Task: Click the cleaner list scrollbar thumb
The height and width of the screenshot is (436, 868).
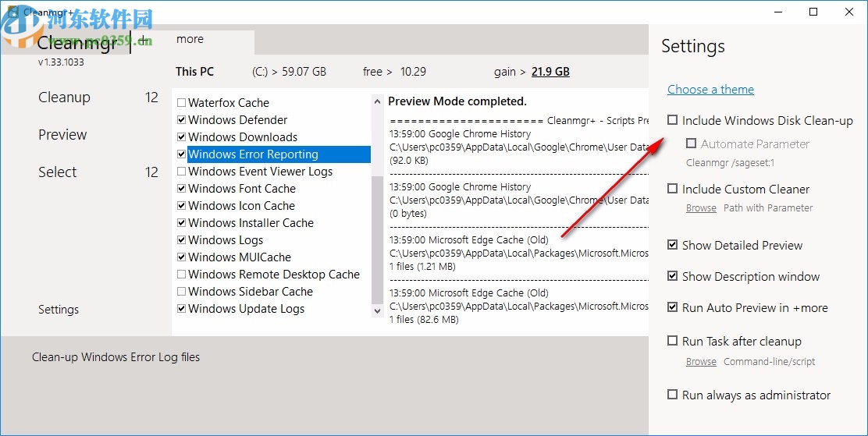Action: [x=377, y=239]
